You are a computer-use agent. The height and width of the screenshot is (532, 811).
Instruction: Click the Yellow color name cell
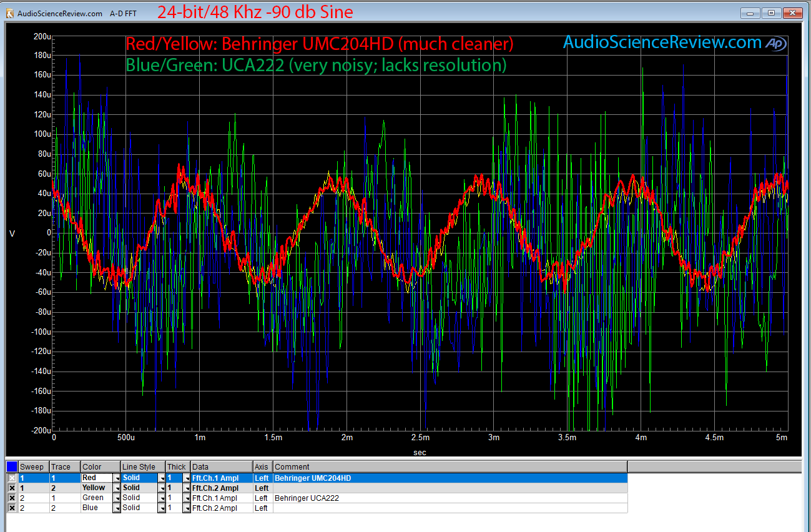click(97, 488)
